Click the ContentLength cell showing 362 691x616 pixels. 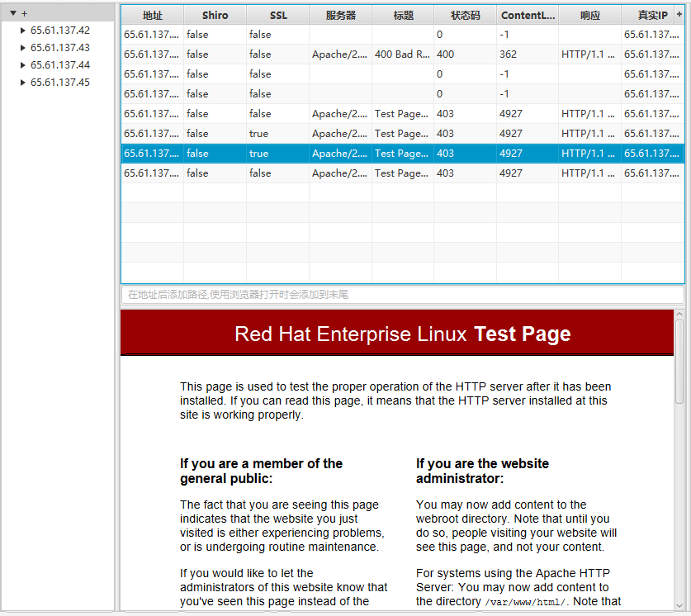click(x=528, y=54)
